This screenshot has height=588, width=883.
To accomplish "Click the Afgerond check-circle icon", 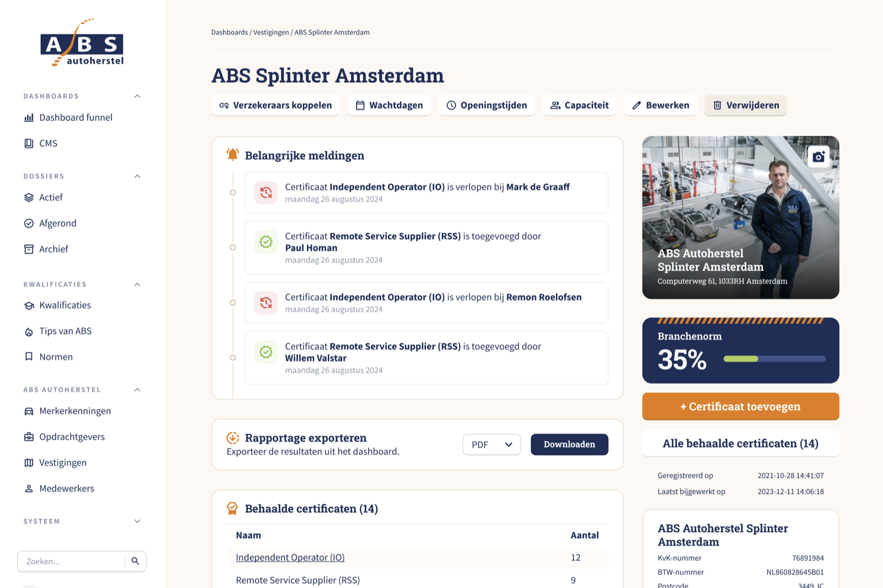I will (29, 223).
